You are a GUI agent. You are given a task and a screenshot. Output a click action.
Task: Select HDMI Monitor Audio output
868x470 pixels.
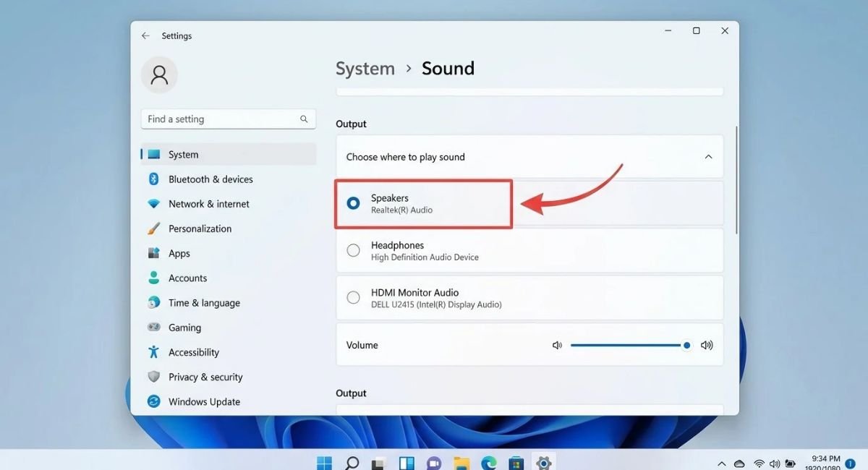529,298
